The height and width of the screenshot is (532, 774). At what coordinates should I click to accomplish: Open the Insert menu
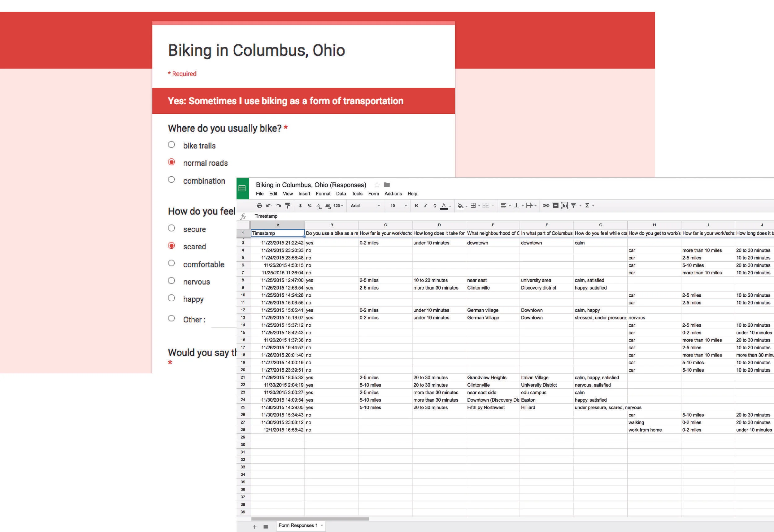[x=304, y=194]
